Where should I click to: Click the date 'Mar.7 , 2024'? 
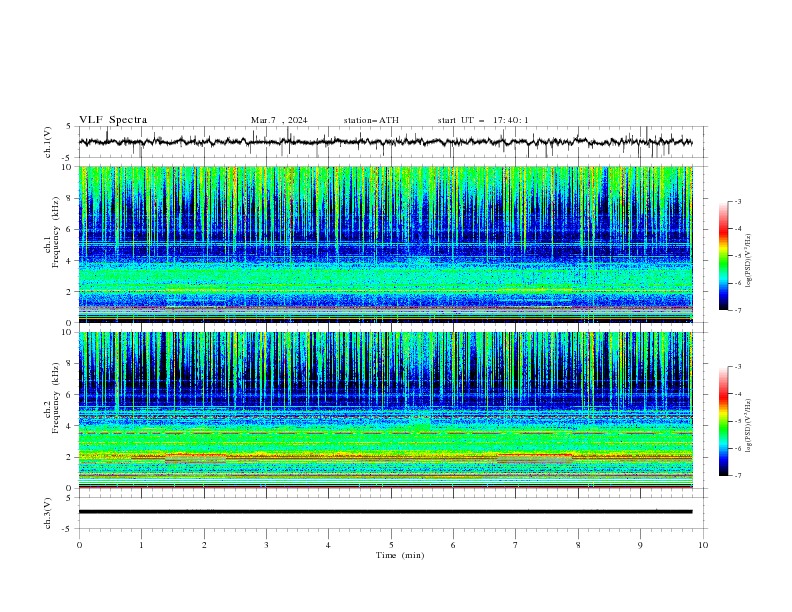[x=279, y=120]
